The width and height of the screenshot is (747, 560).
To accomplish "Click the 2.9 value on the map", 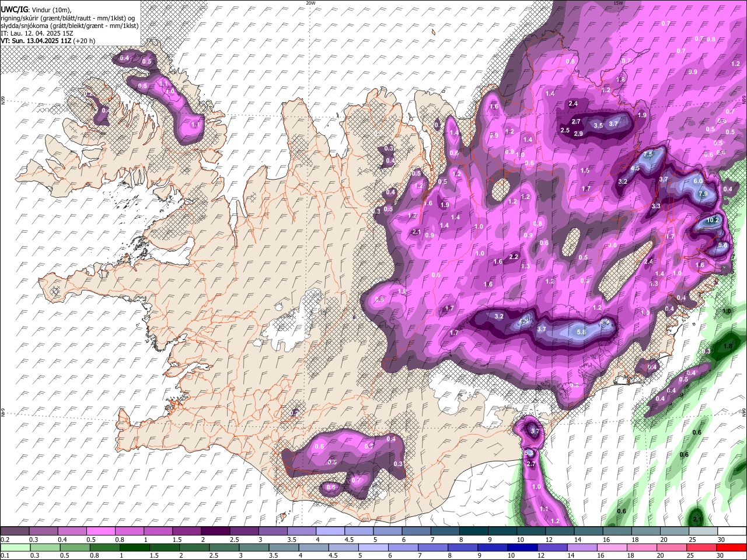I will (x=578, y=134).
